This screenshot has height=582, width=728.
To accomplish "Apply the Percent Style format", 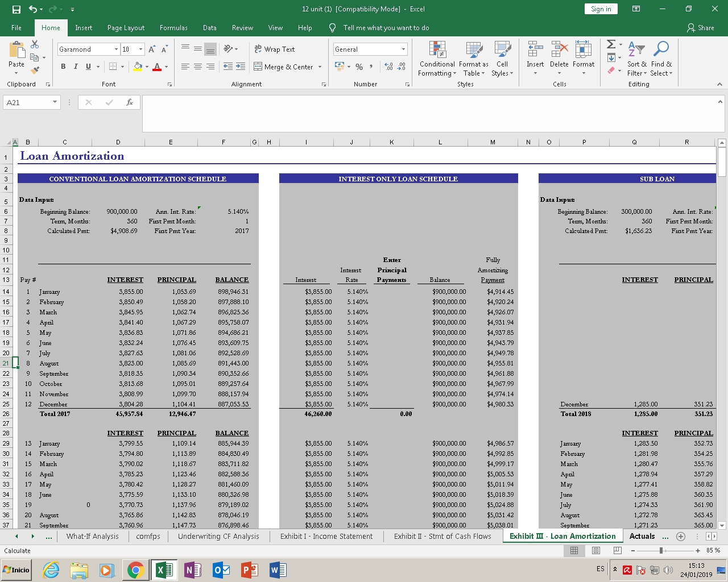I will click(359, 66).
